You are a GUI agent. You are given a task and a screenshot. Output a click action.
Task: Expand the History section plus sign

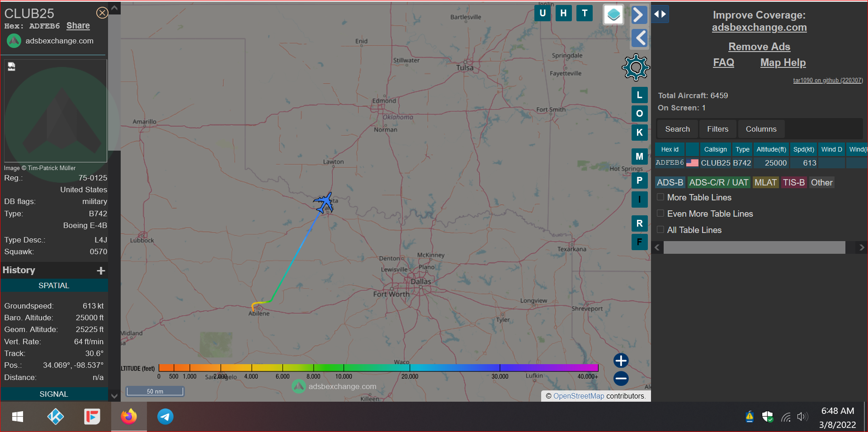coord(101,271)
